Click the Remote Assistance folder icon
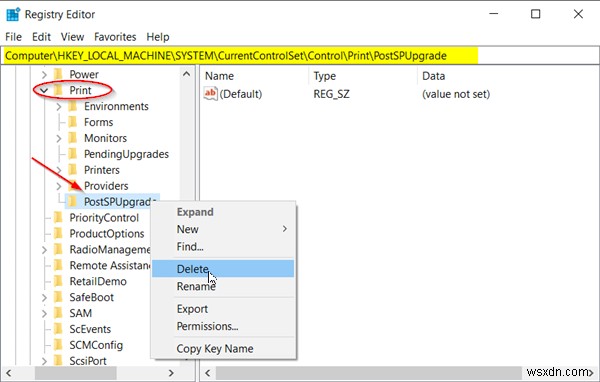 point(58,265)
